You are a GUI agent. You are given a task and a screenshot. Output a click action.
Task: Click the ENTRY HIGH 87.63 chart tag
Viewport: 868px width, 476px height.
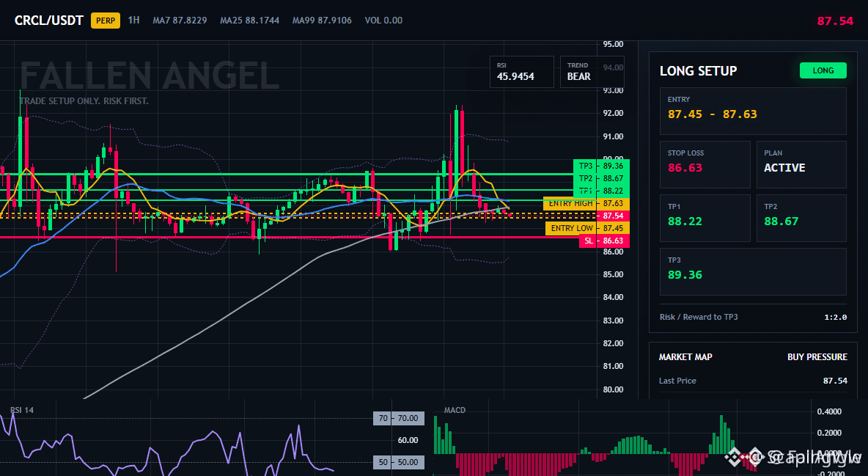[586, 203]
